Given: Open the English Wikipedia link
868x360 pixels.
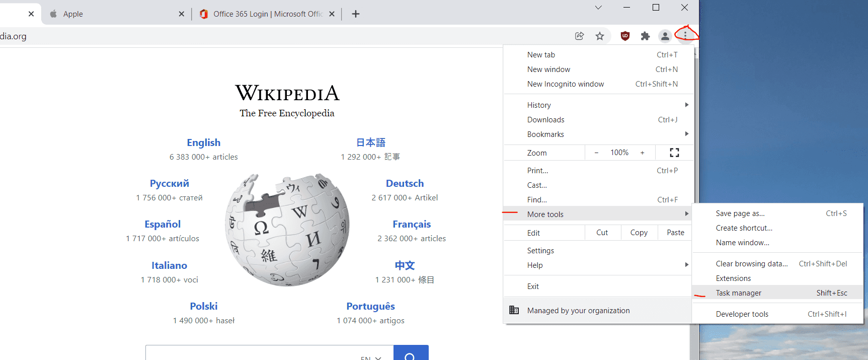Looking at the screenshot, I should 203,142.
